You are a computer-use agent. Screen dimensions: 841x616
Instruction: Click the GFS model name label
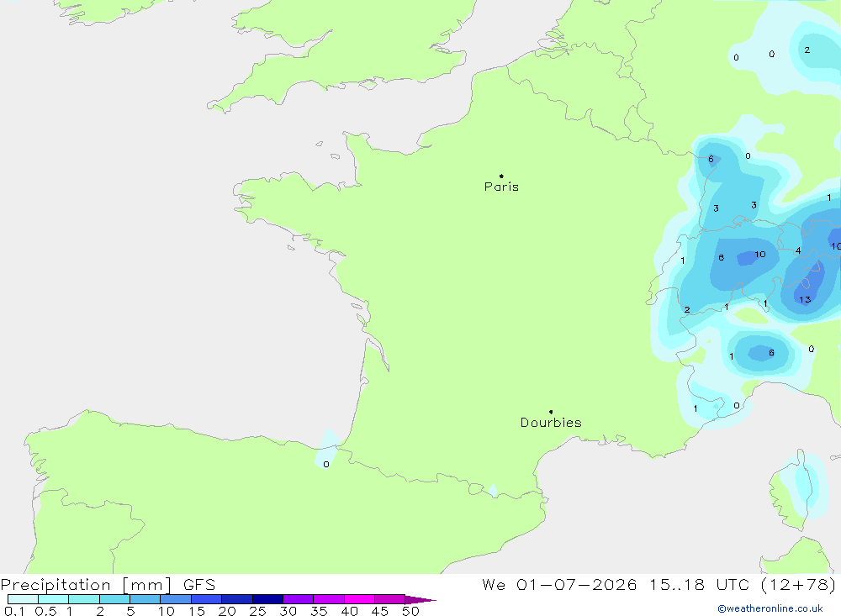(x=199, y=585)
